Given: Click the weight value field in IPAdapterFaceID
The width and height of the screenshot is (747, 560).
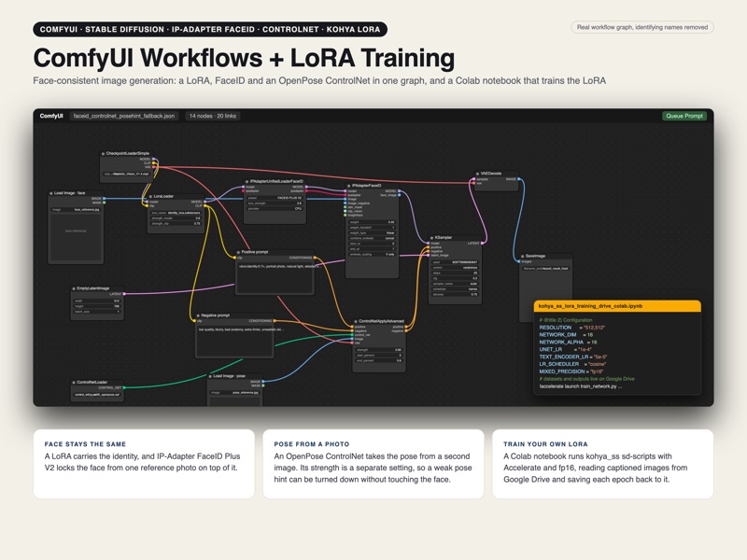Looking at the screenshot, I should click(x=372, y=222).
